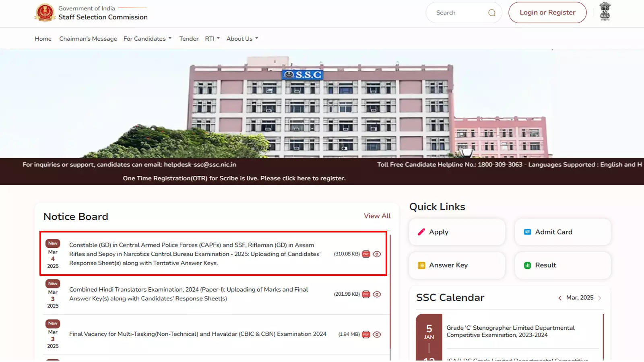The width and height of the screenshot is (644, 362).
Task: Open View All notices
Action: pos(377,216)
